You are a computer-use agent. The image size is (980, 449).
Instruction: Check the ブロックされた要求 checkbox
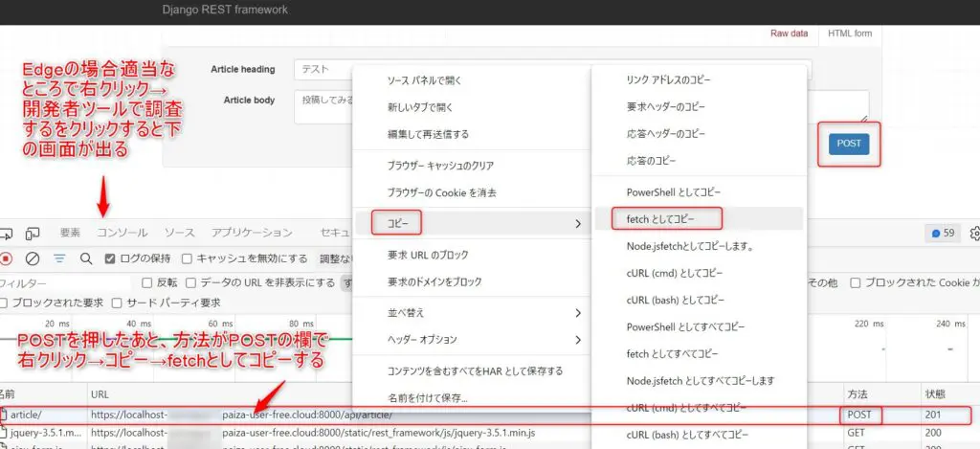point(4,303)
